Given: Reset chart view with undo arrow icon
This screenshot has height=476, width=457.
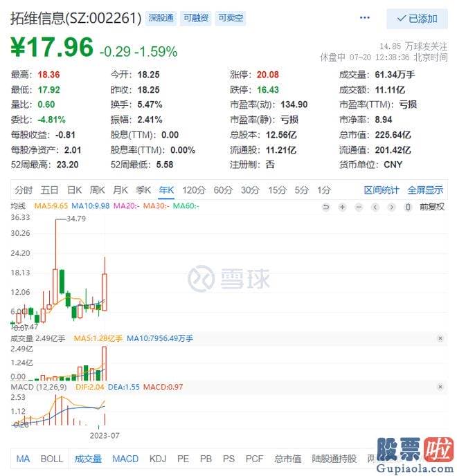Looking at the screenshot, I should [325, 207].
